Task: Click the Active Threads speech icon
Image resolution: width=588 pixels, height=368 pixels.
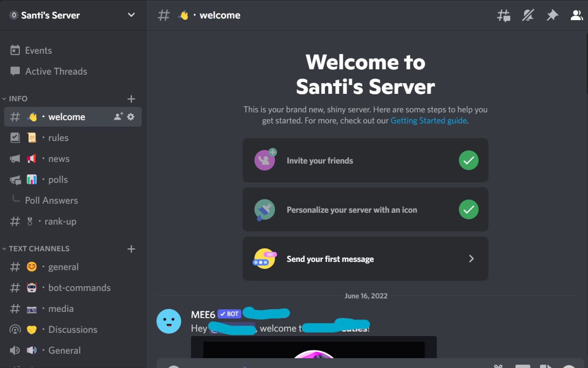Action: click(15, 71)
